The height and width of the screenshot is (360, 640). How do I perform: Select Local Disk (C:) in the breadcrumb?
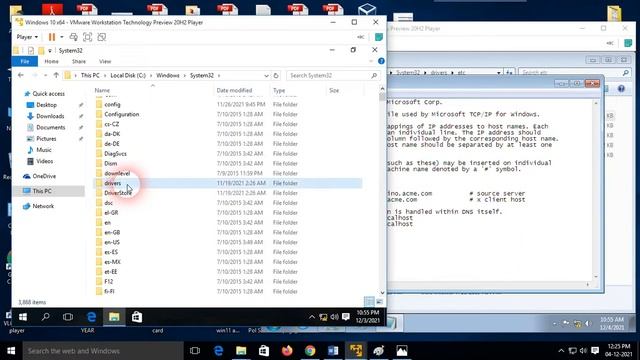coord(128,76)
